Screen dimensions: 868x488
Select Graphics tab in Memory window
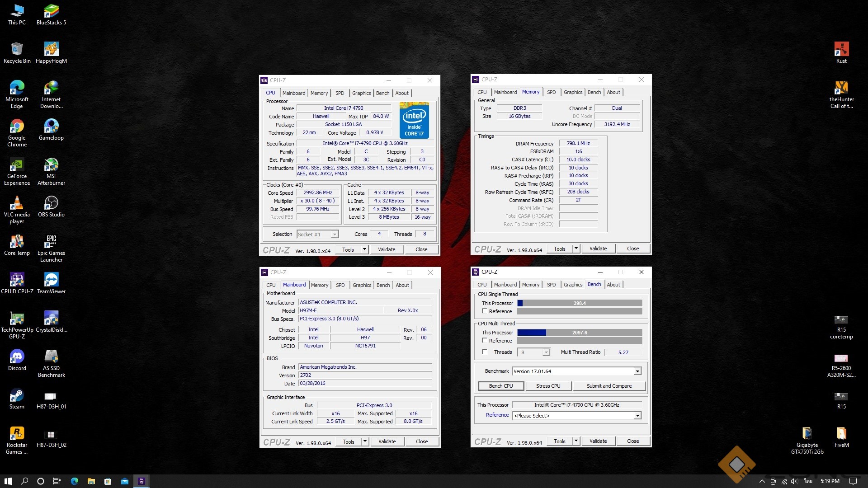coord(573,92)
